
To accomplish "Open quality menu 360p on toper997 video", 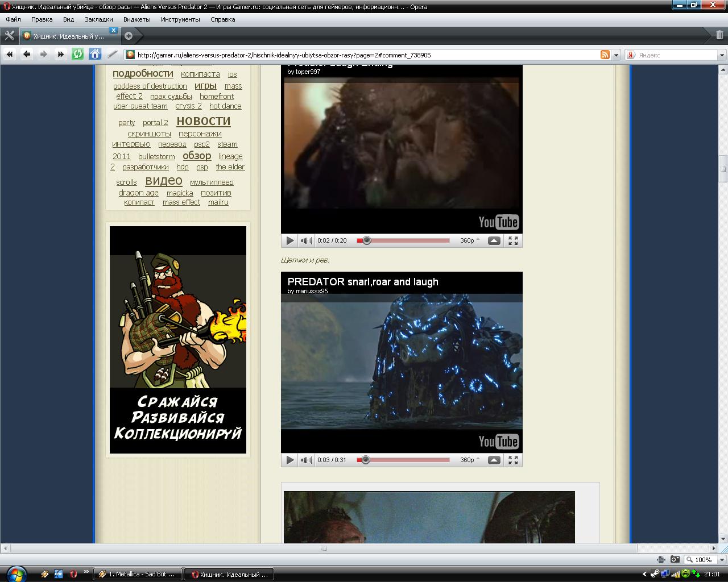I will (470, 240).
